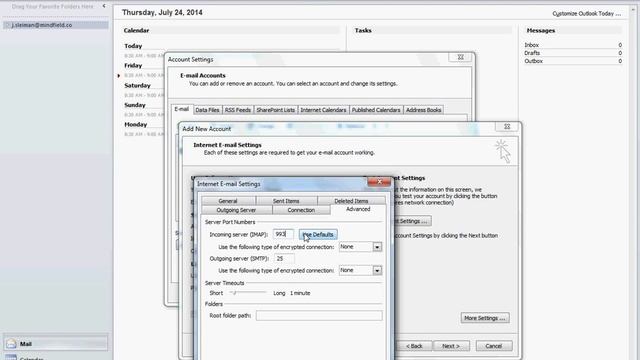Click the More Settings button
This screenshot has width=640, height=360.
pos(485,318)
